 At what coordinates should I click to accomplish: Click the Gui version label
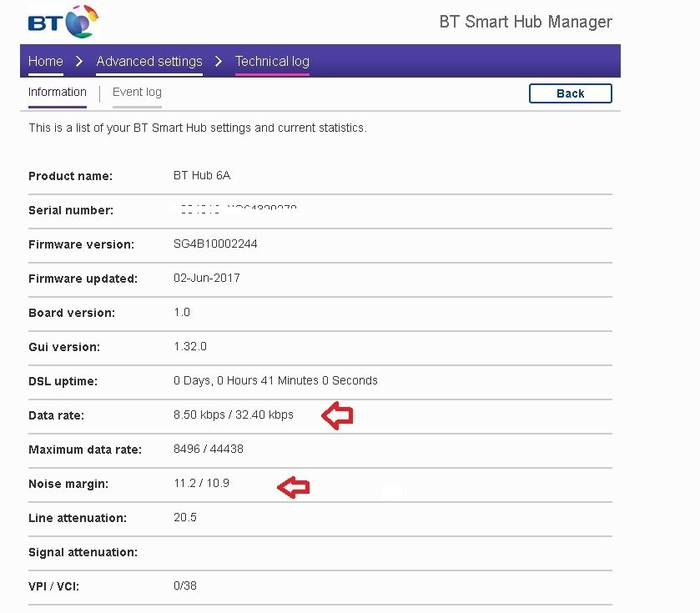pyautogui.click(x=64, y=347)
